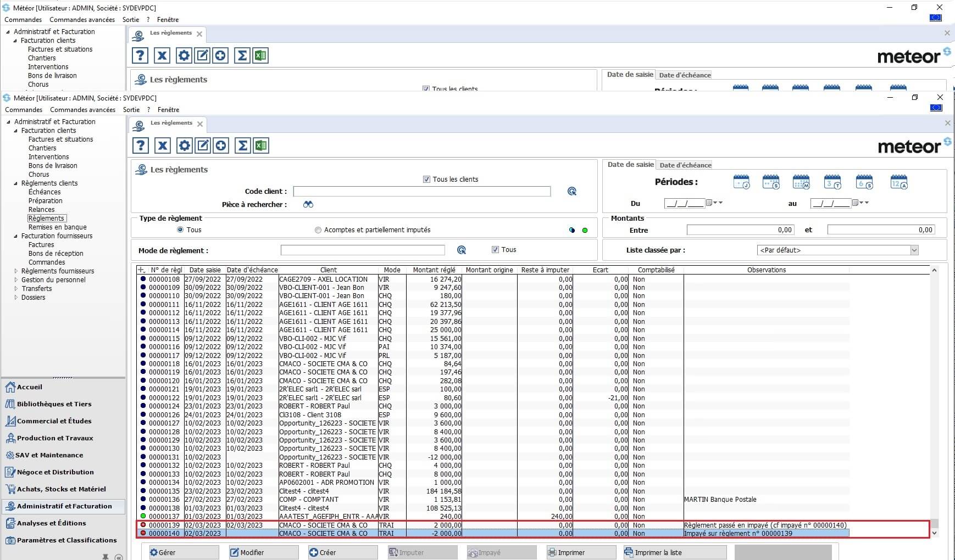
Task: Collapse Règlements clients tree node
Action: coord(16,183)
